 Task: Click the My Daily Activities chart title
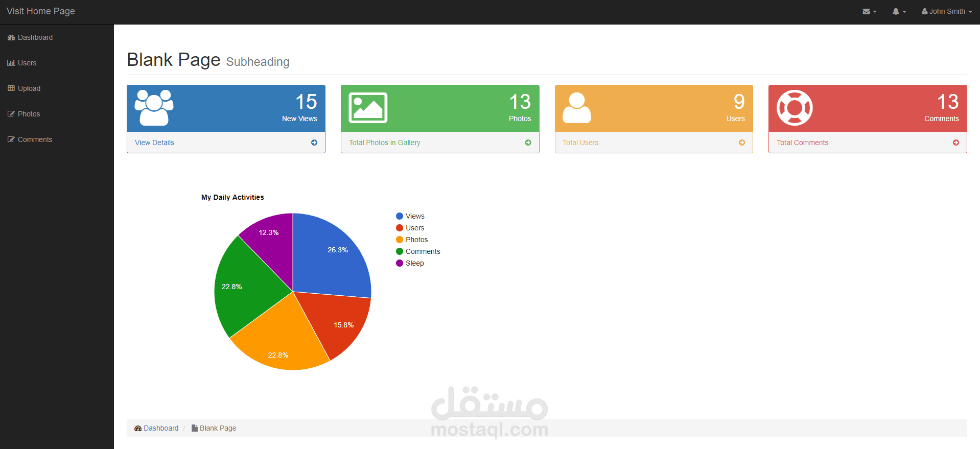pos(232,197)
